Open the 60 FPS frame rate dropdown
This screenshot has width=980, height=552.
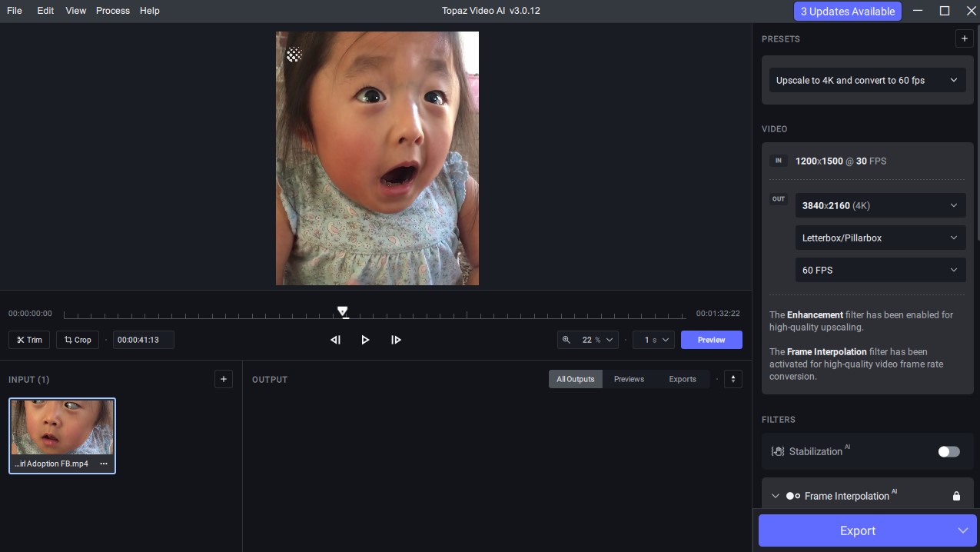[x=879, y=270]
